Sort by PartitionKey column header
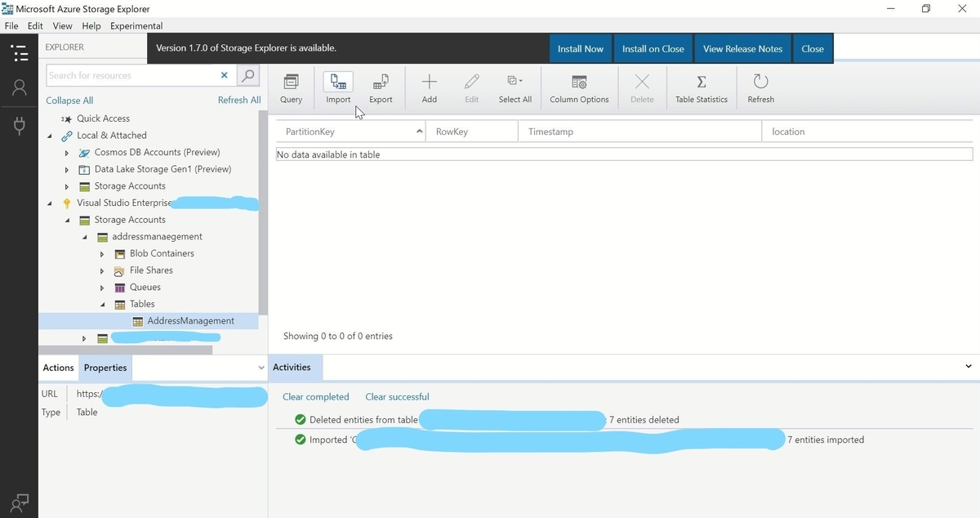980x518 pixels. (x=350, y=132)
